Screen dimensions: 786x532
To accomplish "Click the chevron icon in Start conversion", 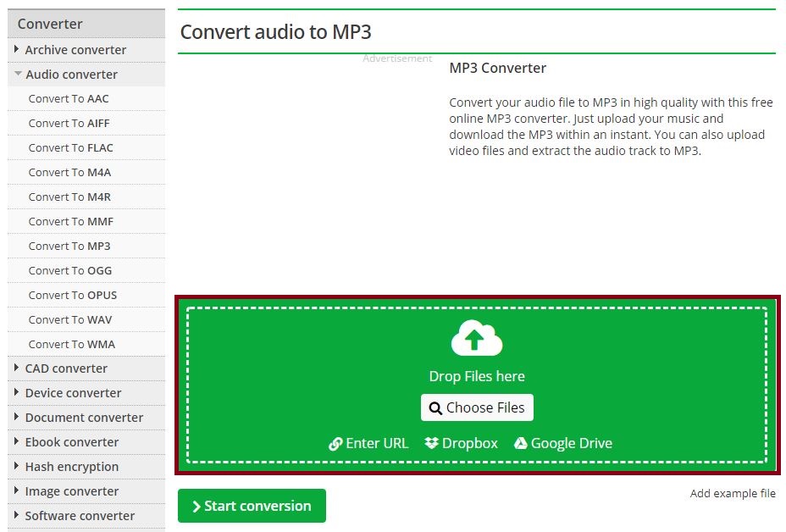I will (196, 507).
